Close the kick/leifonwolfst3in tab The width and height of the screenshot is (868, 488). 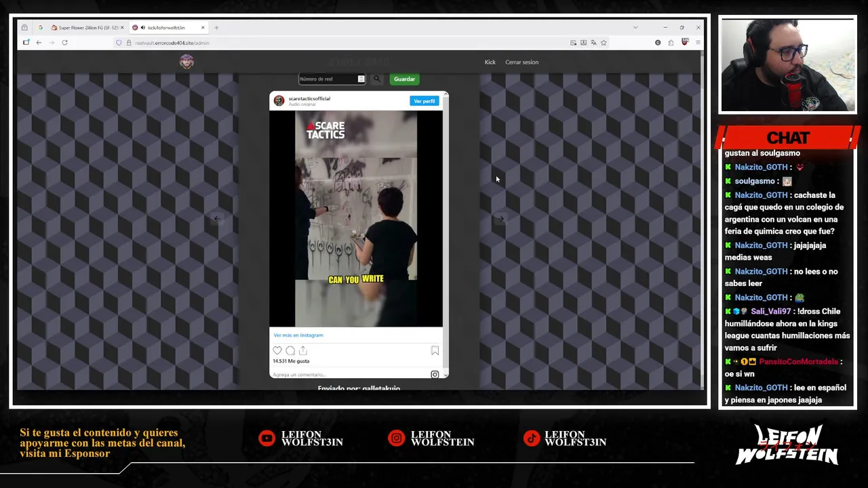[202, 28]
